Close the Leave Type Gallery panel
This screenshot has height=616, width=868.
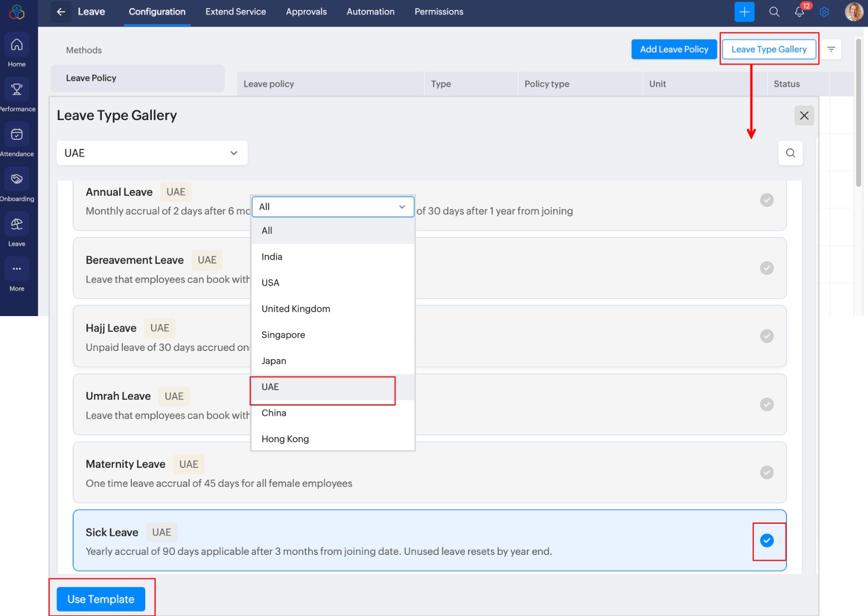(804, 115)
